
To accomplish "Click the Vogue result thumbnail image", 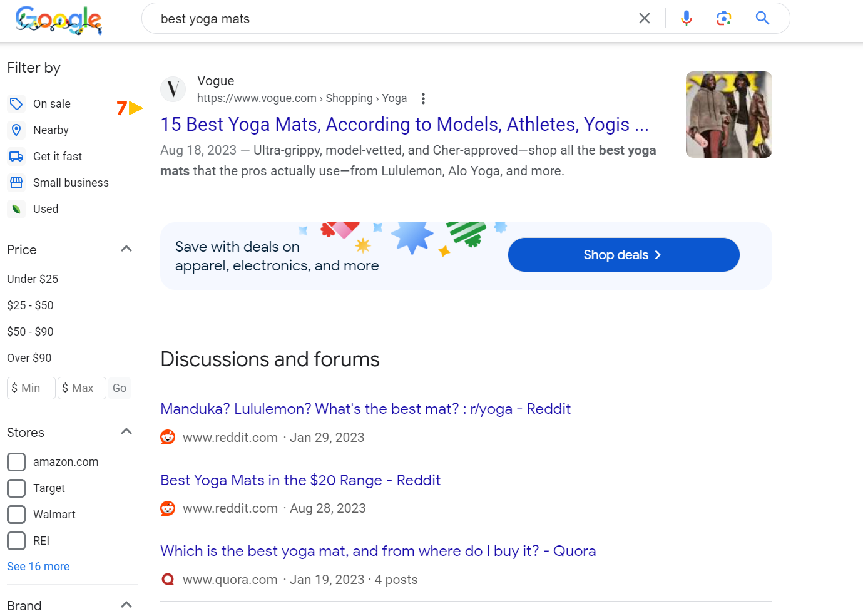I will pyautogui.click(x=729, y=115).
